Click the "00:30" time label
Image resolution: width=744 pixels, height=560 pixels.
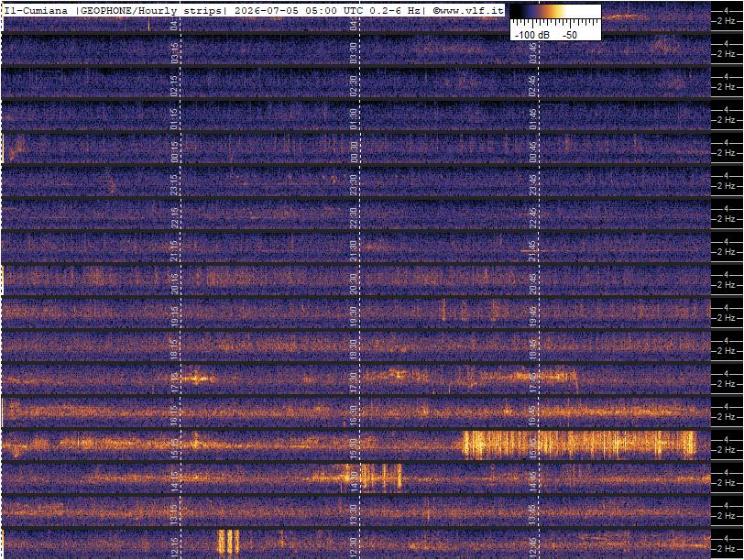pos(353,151)
